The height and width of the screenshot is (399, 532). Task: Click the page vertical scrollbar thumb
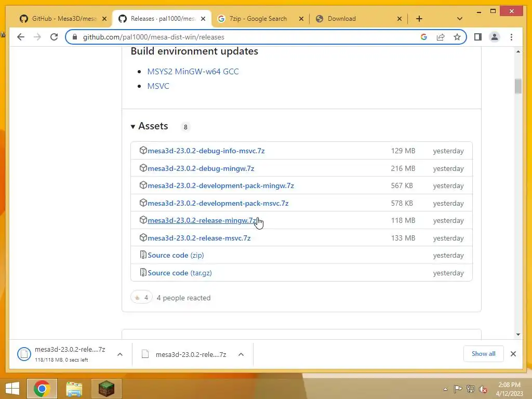pos(518,86)
